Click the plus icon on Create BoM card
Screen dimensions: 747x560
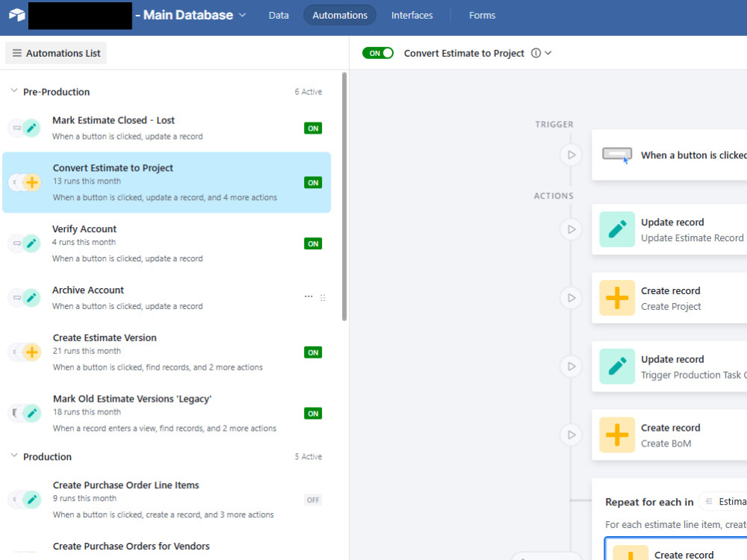point(617,435)
